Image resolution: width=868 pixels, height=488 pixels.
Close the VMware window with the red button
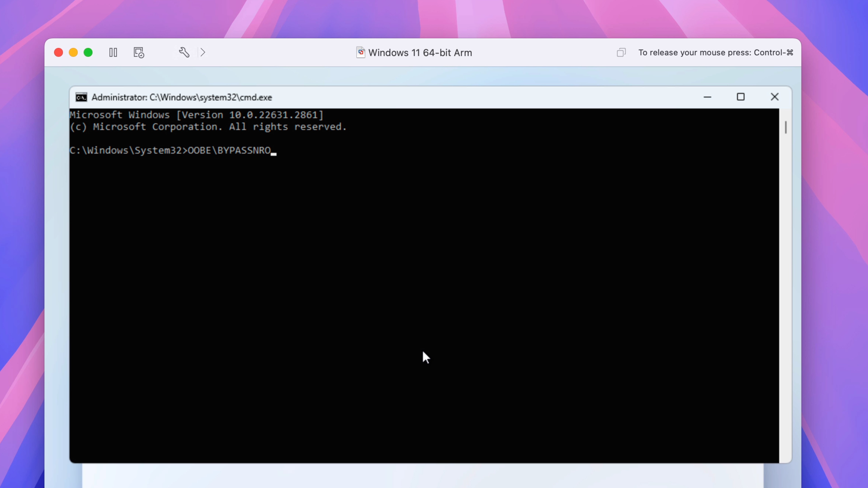[59, 53]
